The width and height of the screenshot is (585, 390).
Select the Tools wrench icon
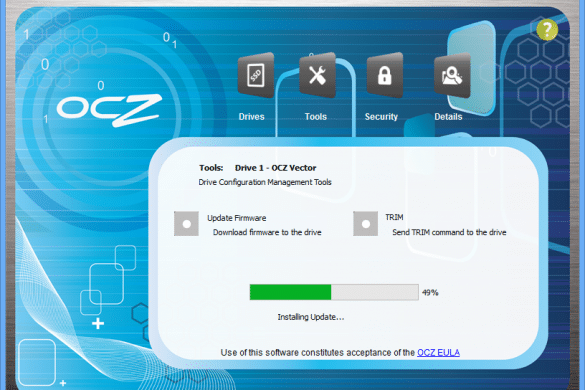[317, 75]
